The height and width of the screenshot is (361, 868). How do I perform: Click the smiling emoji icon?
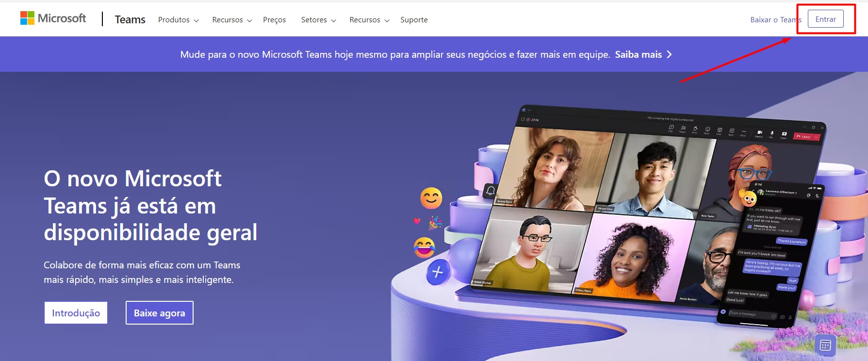click(x=431, y=198)
